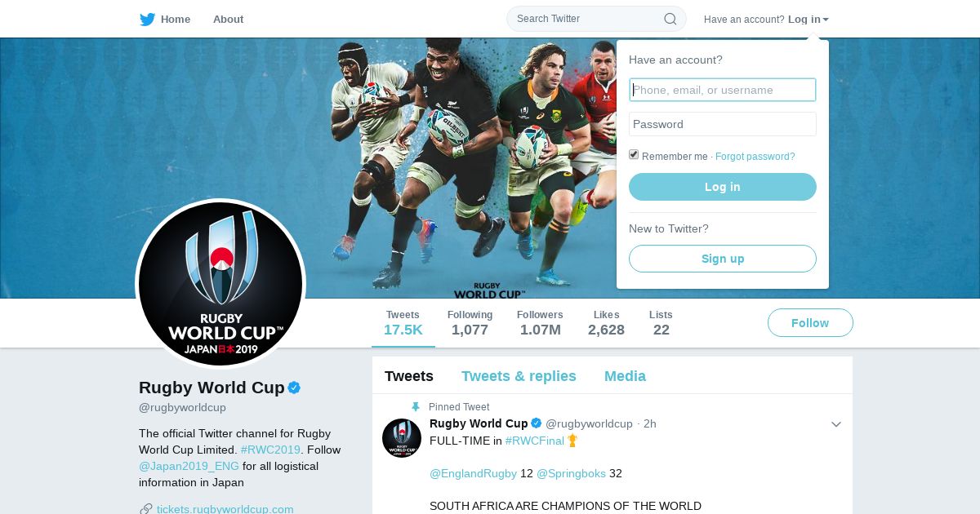Open the Rugby World Cup profile picture
This screenshot has height=514, width=980.
[220, 284]
